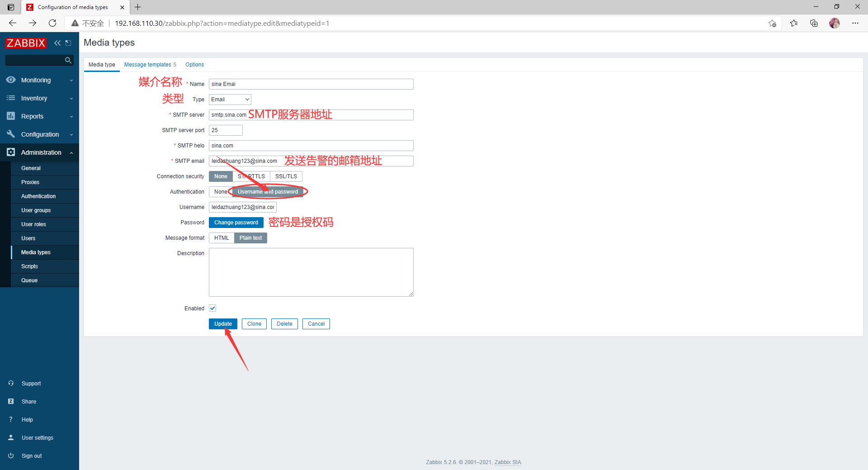This screenshot has width=868, height=470.
Task: Set connection security to STARTTLS
Action: coord(251,176)
